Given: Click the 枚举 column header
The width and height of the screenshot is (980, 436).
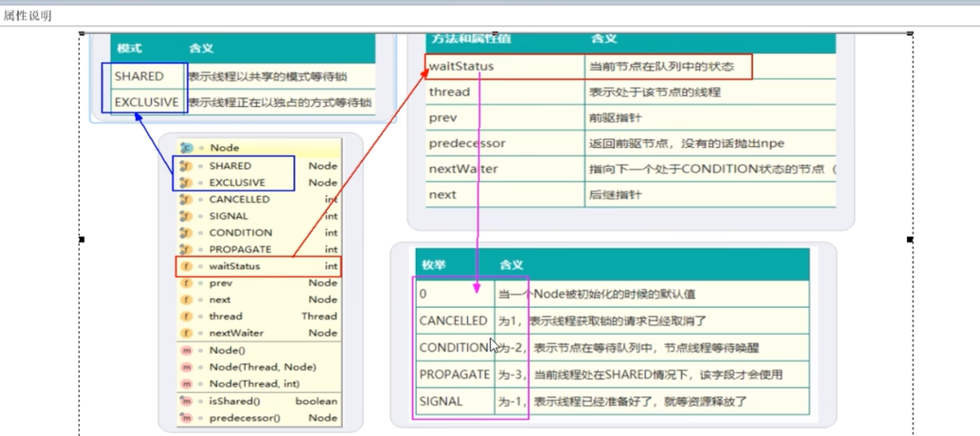Looking at the screenshot, I should pyautogui.click(x=433, y=265).
